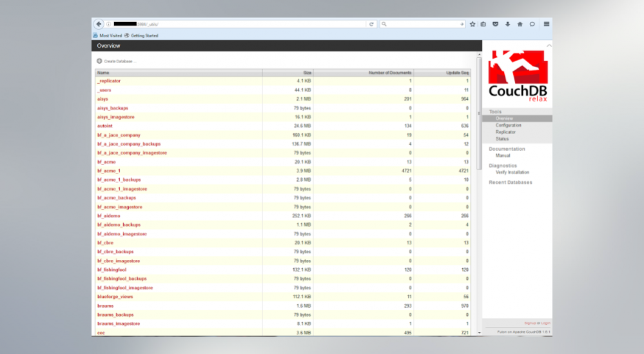The height and width of the screenshot is (354, 644).
Task: Open the Status page in sidebar
Action: (x=502, y=139)
